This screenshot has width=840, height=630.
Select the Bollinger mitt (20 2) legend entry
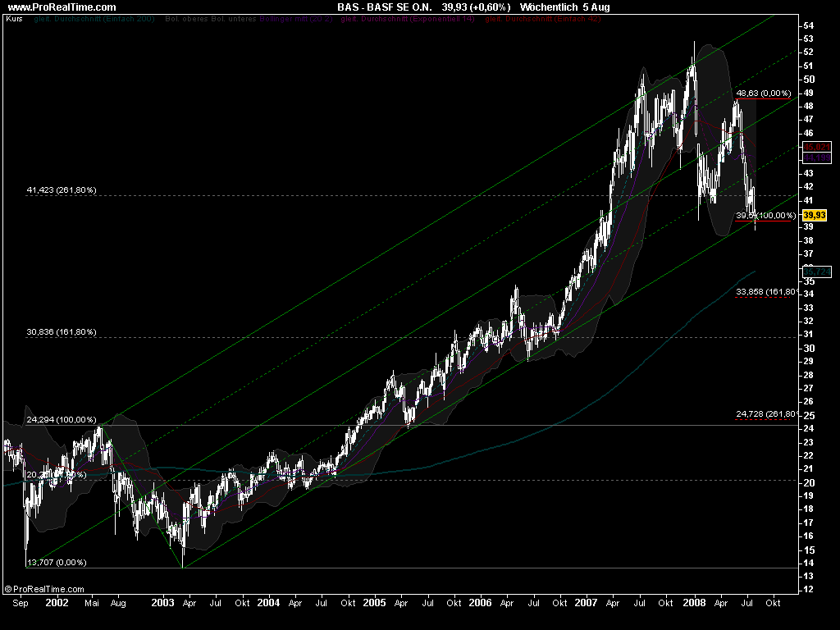pyautogui.click(x=295, y=19)
